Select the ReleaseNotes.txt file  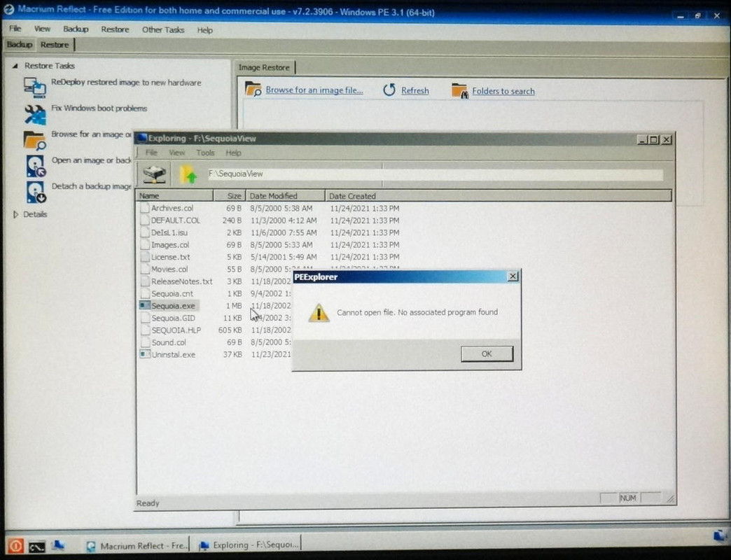click(x=182, y=281)
